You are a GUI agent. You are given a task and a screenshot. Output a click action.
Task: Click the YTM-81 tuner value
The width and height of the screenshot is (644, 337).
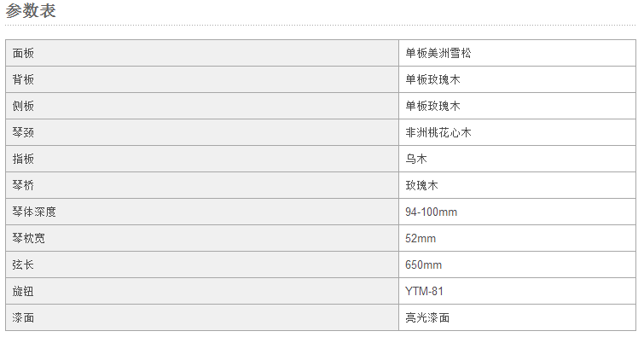424,292
